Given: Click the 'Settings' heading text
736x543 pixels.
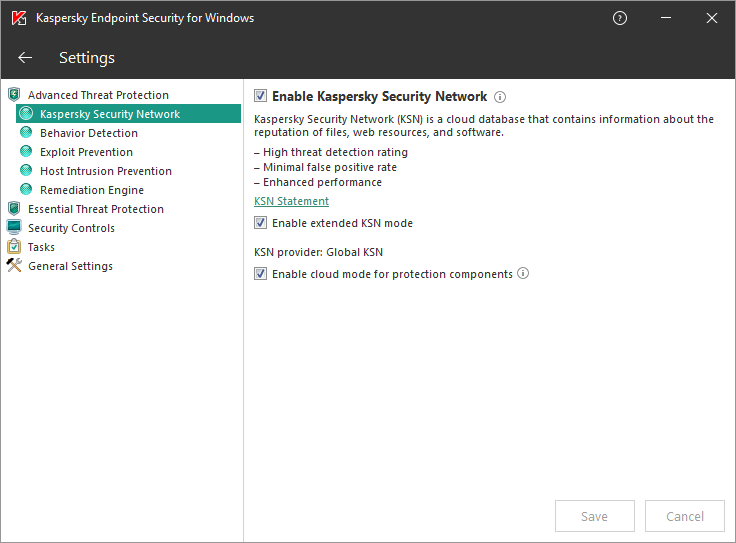Looking at the screenshot, I should [86, 58].
